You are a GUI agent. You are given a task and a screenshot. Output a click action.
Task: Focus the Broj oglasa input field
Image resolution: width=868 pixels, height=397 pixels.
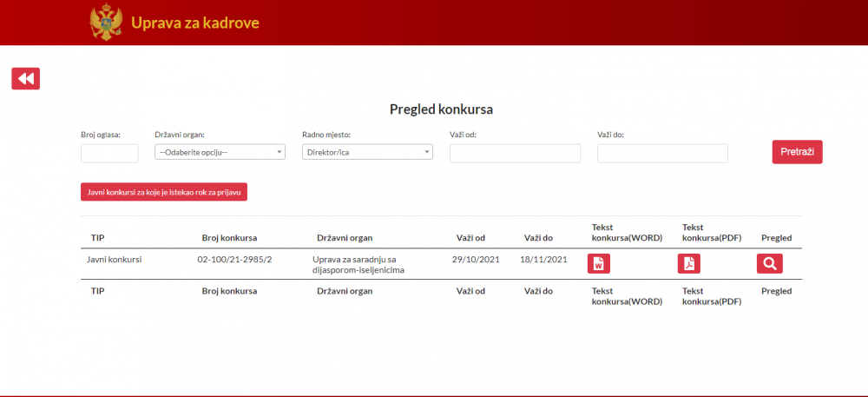pyautogui.click(x=109, y=153)
